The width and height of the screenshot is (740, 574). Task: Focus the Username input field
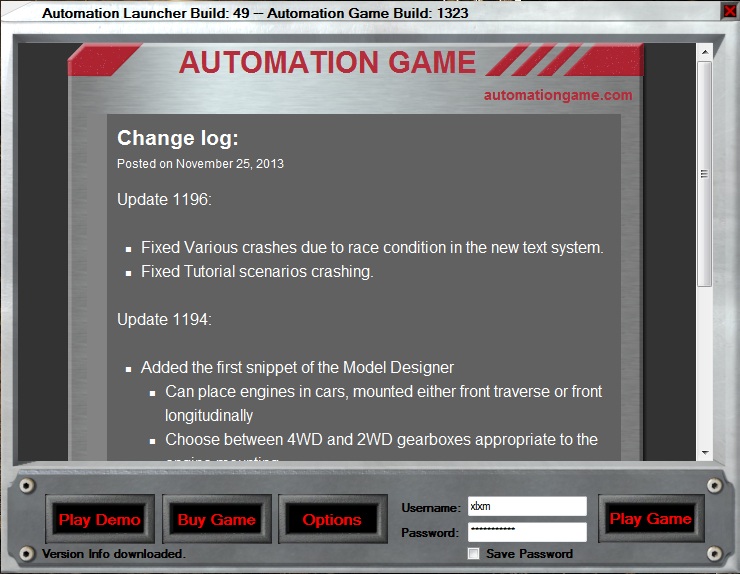[527, 506]
